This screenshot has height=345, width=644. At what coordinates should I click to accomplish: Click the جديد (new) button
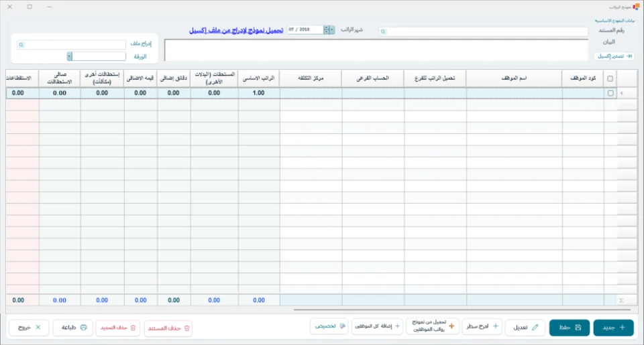(x=613, y=328)
